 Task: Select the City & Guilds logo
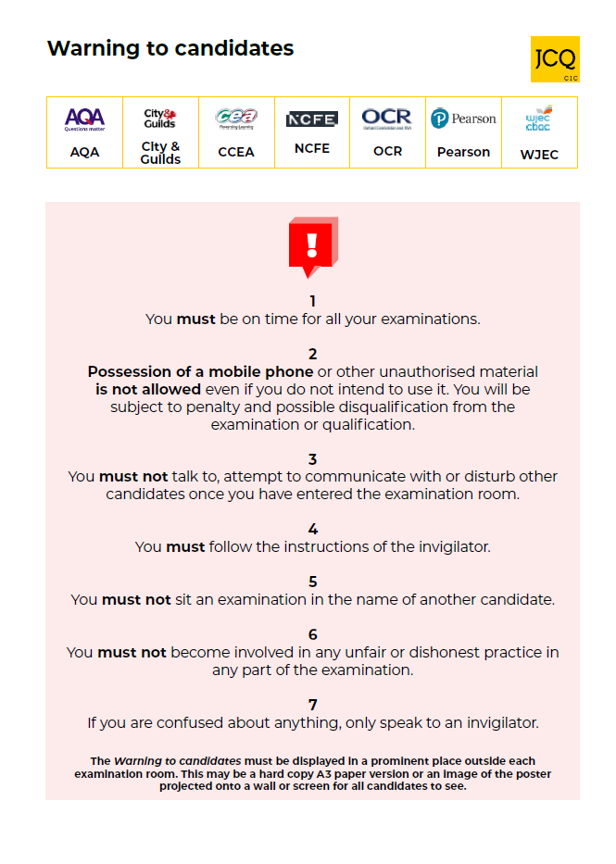point(160,119)
